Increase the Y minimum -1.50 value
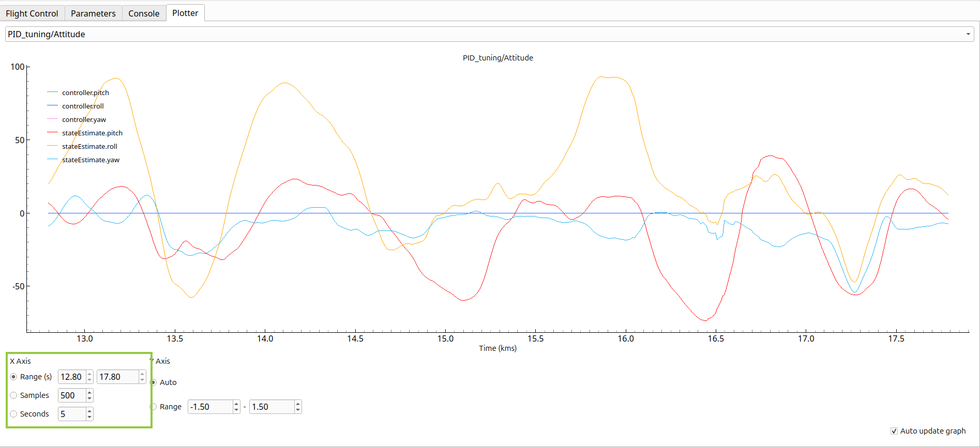Screen dimensions: 980x447 coord(237,404)
